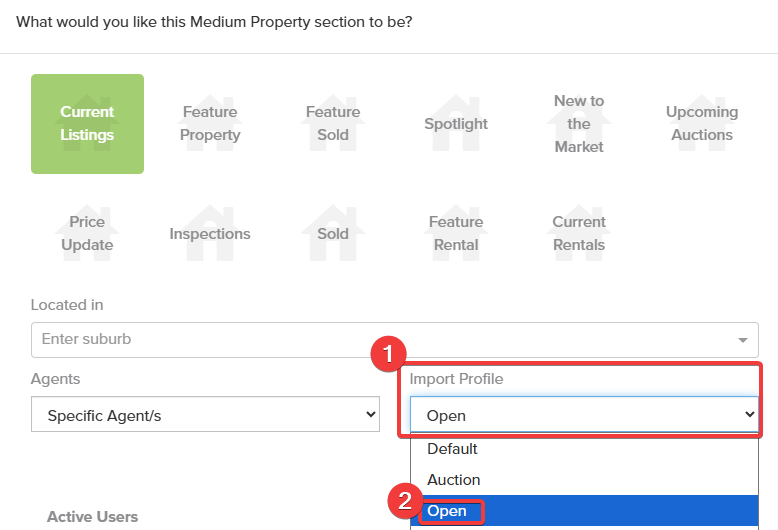
Task: Open the Located in suburb dropdown arrow
Action: click(x=743, y=340)
